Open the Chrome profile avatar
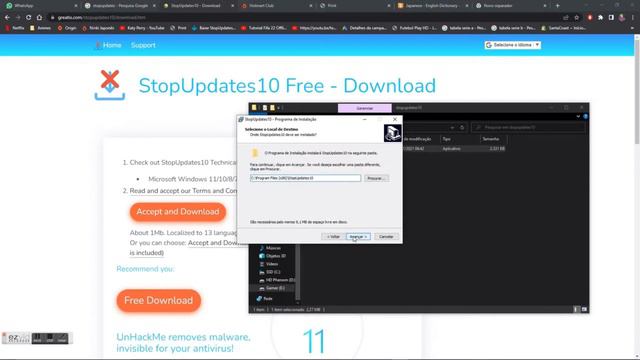The height and width of the screenshot is (360, 640). [622, 18]
